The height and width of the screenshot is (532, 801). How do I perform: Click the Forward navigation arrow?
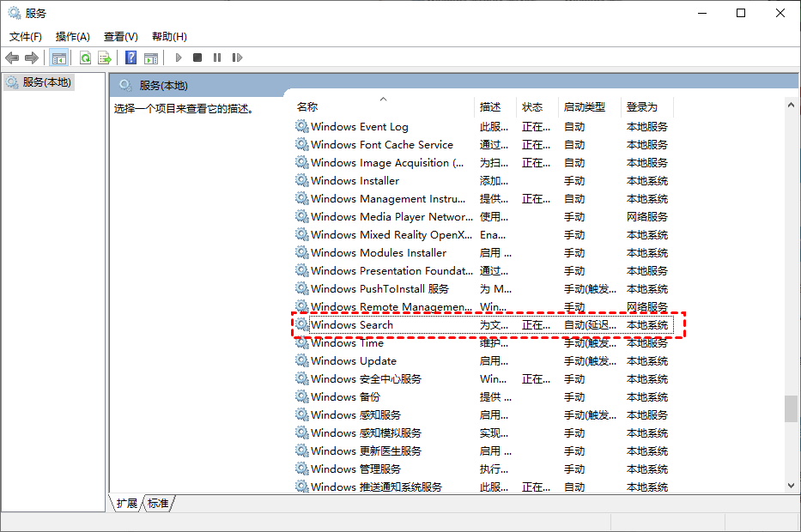31,57
